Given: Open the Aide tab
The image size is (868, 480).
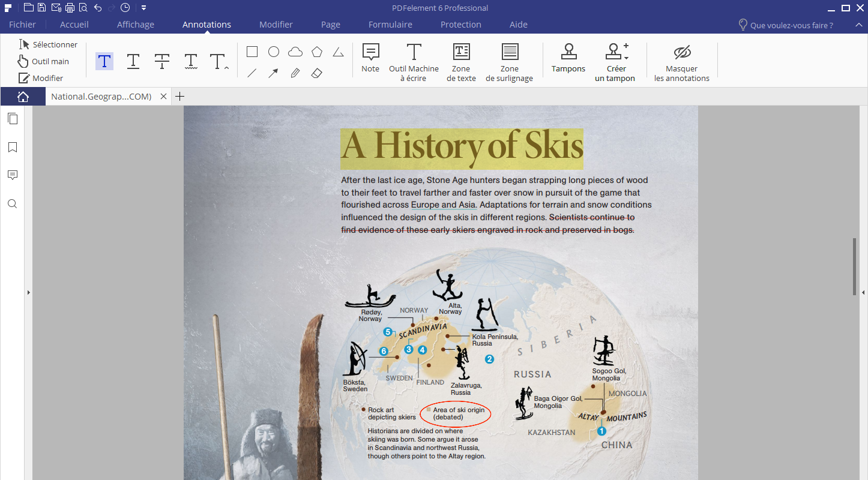Looking at the screenshot, I should click(519, 25).
